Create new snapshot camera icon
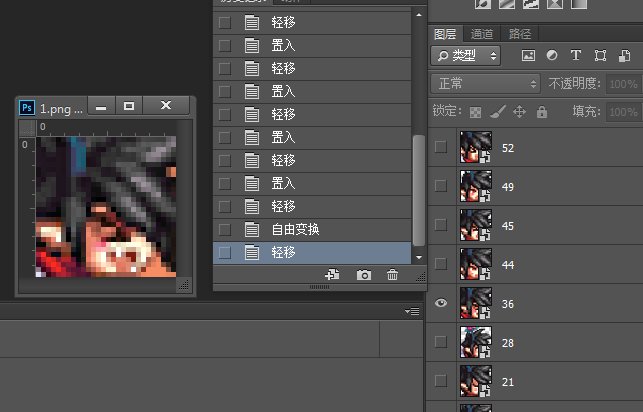Image resolution: width=643 pixels, height=412 pixels. point(364,275)
